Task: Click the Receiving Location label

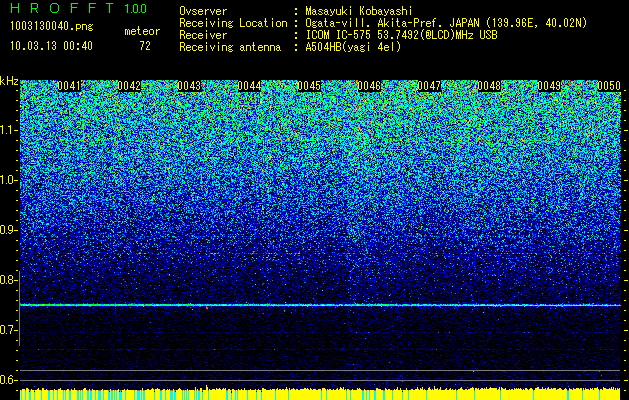Action: [233, 23]
